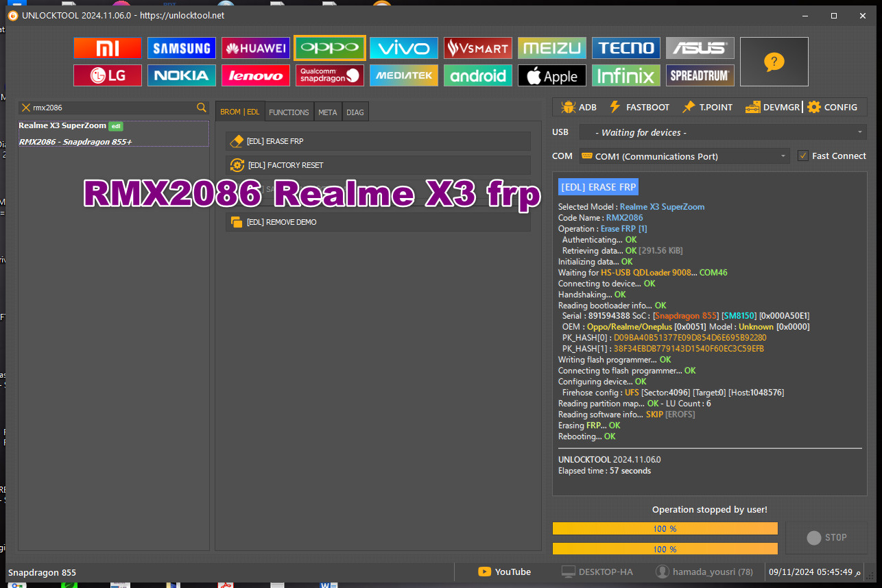This screenshot has height=588, width=882.
Task: Select the Apple brand tile
Action: tap(552, 75)
